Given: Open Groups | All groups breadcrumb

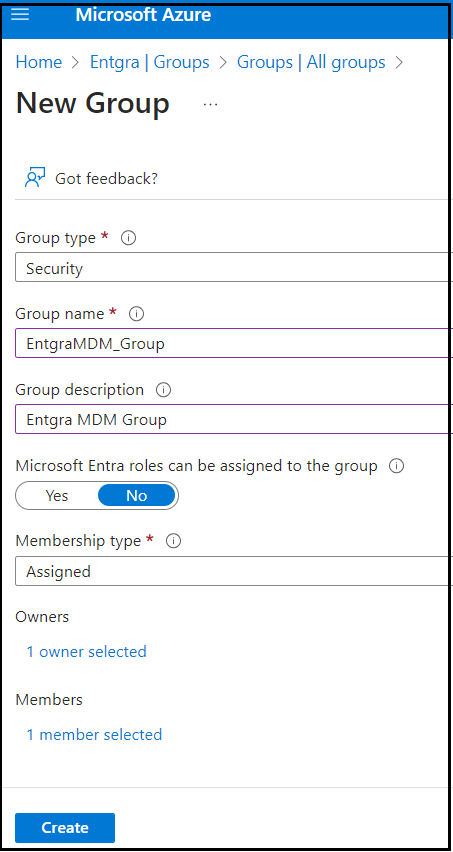Looking at the screenshot, I should click(311, 62).
